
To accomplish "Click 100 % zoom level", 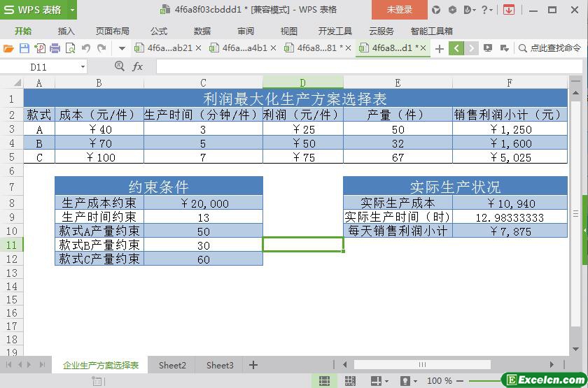I will coord(439,381).
